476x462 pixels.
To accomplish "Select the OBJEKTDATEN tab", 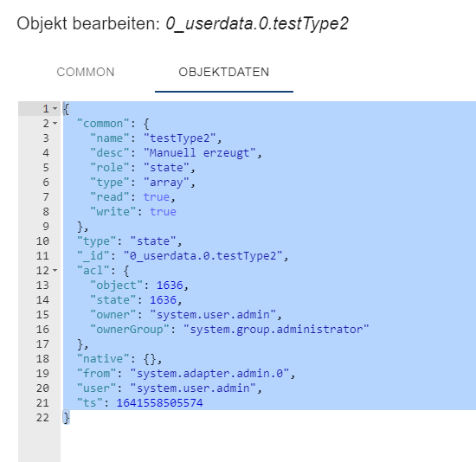I will (224, 73).
